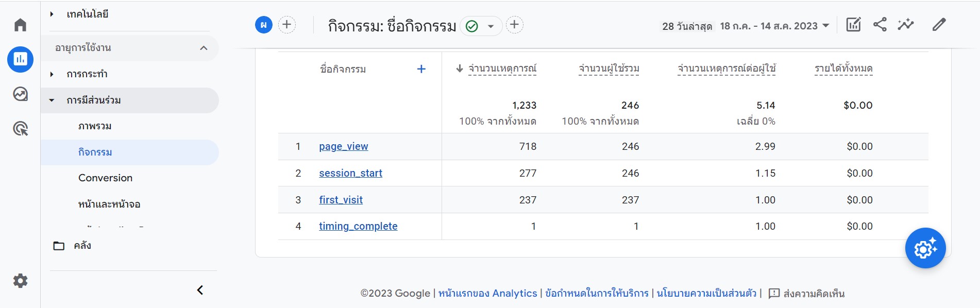Click the pencil customize report icon
This screenshot has width=980, height=308.
pyautogui.click(x=939, y=25)
